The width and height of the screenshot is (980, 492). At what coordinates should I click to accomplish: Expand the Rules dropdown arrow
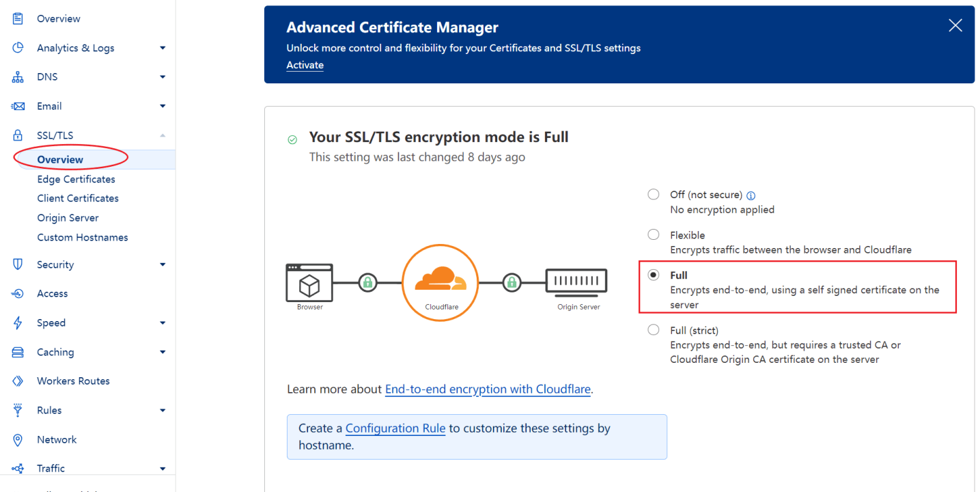[x=163, y=410]
